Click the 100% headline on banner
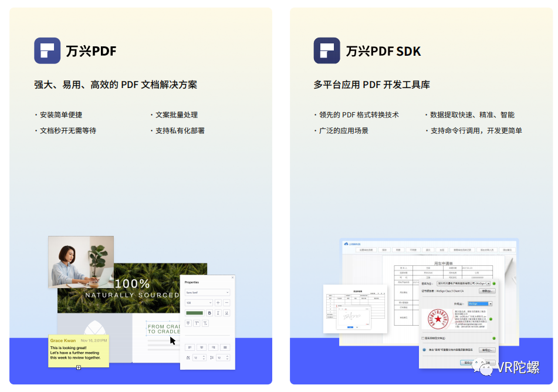Viewport: 558px width, 392px height. [x=133, y=283]
